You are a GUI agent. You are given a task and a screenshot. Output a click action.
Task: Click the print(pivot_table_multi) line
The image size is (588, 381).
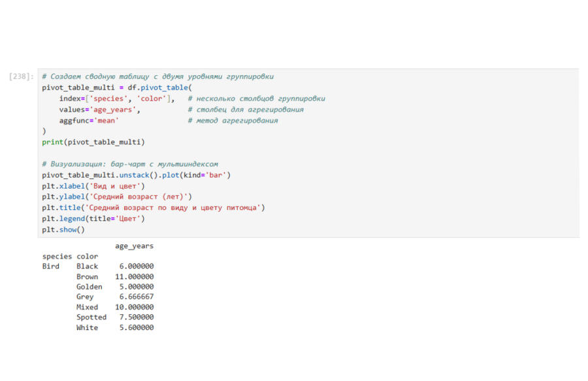pos(93,142)
